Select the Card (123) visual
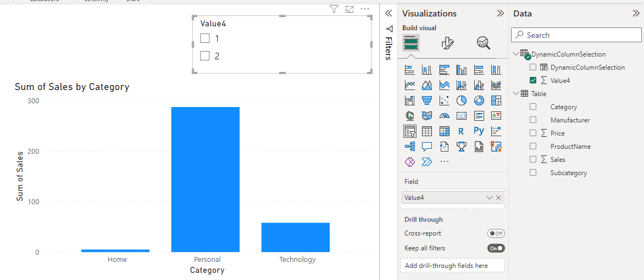Image resolution: width=644 pixels, height=280 pixels. click(x=461, y=115)
